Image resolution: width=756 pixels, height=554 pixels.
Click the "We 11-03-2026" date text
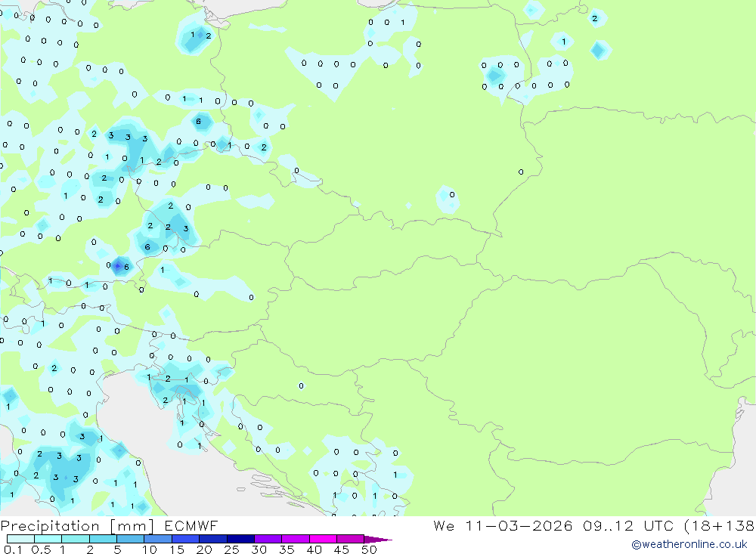point(503,525)
